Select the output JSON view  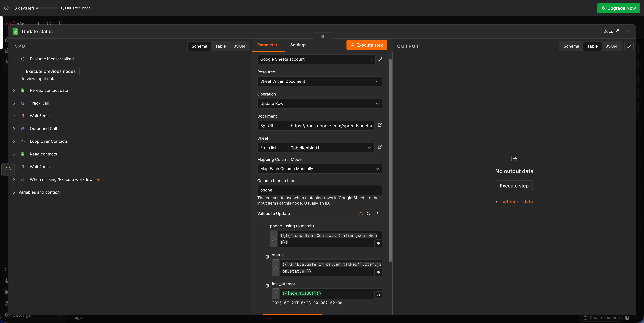coord(611,46)
